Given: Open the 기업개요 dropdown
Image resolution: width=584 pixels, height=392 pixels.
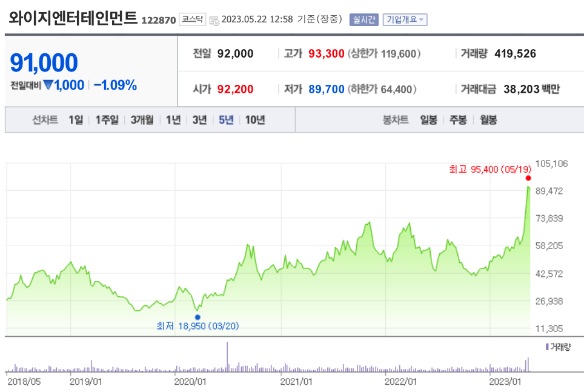Looking at the screenshot, I should coord(405,20).
